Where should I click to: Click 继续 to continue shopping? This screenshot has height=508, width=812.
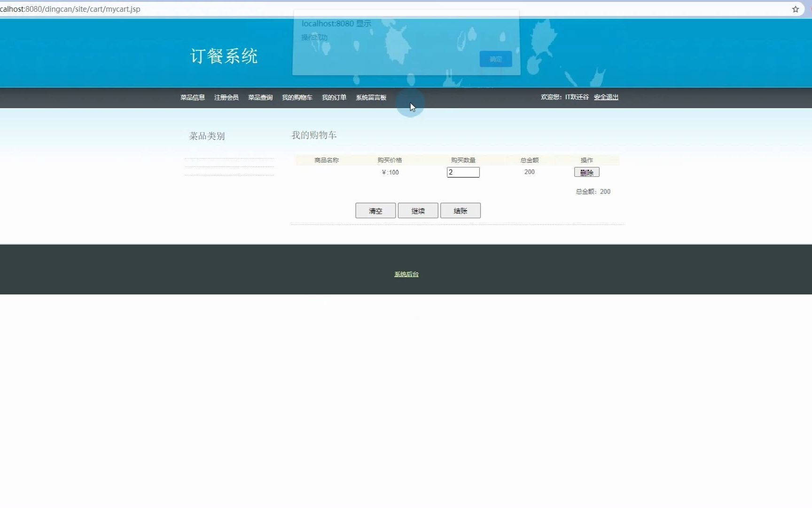click(418, 210)
